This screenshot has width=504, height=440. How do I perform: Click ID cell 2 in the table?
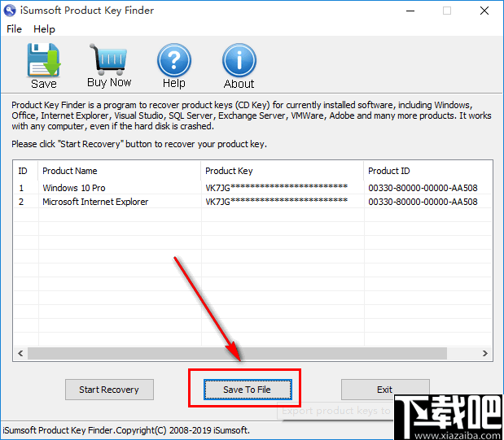point(21,202)
